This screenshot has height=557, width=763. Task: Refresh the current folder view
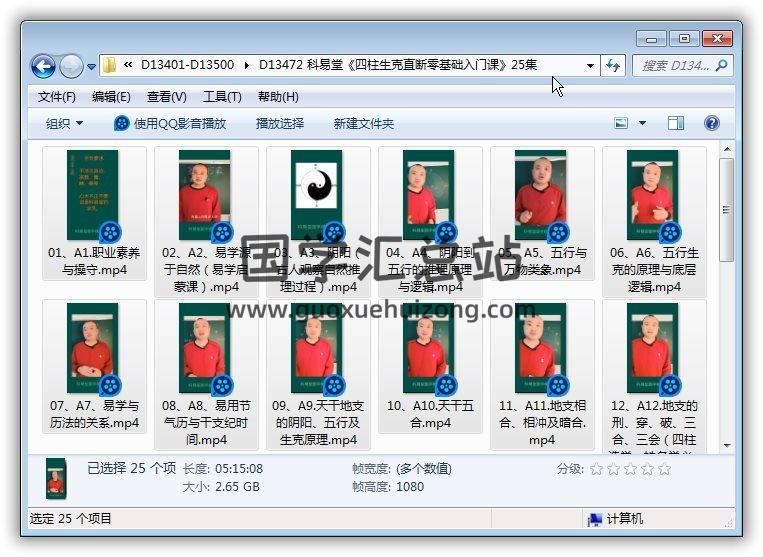pos(613,65)
